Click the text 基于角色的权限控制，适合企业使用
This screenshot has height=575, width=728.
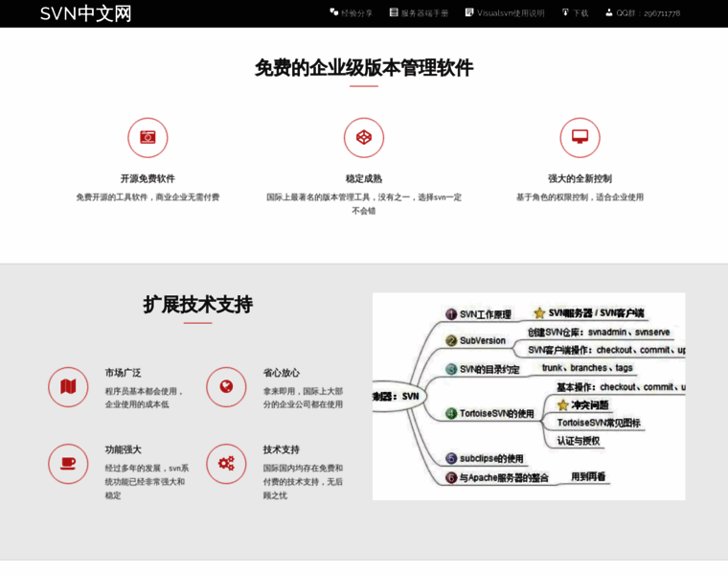pyautogui.click(x=580, y=196)
